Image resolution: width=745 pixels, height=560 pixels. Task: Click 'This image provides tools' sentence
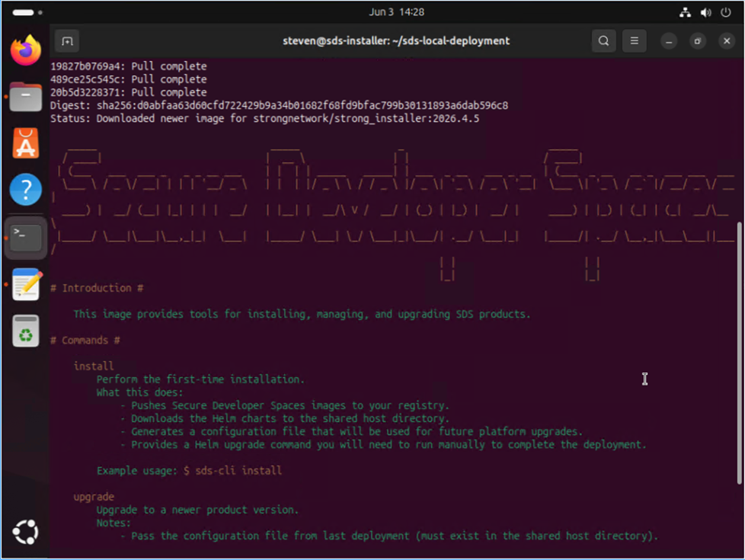click(x=302, y=314)
